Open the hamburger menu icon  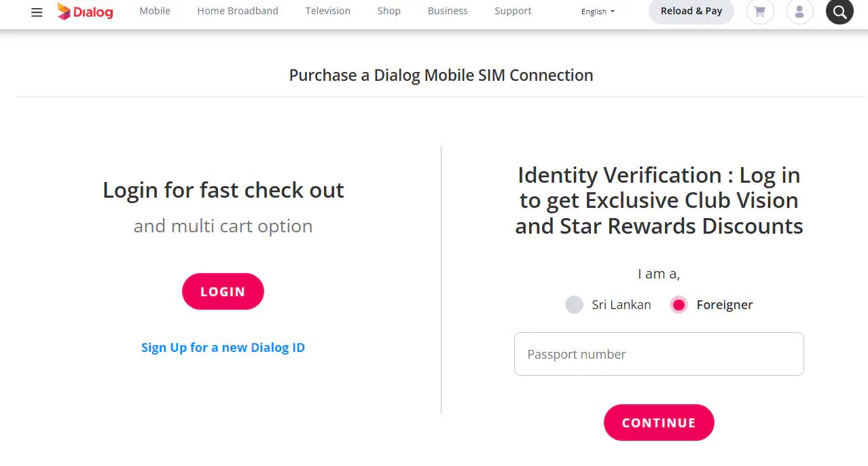point(37,12)
